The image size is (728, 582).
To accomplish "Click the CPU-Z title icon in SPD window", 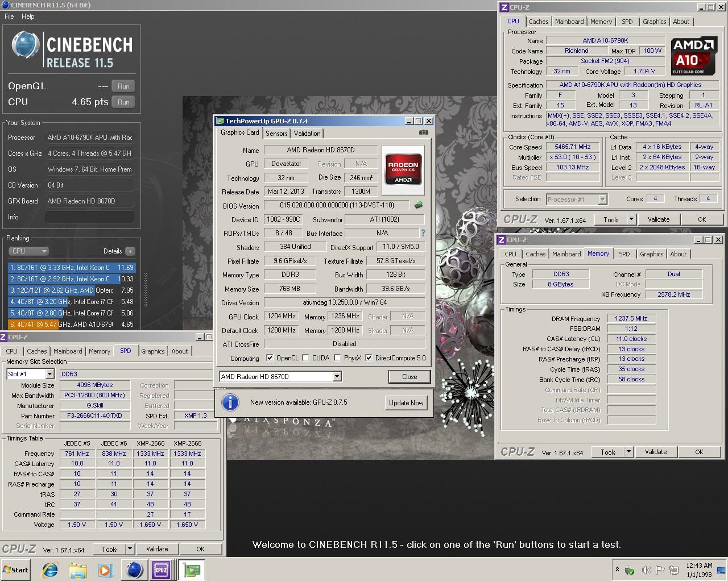I will pyautogui.click(x=4, y=337).
